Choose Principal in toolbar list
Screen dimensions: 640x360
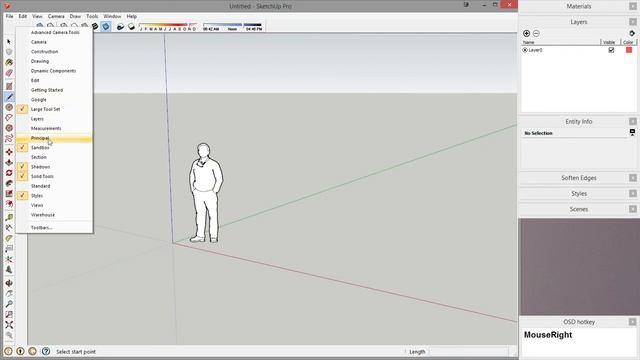click(54, 138)
